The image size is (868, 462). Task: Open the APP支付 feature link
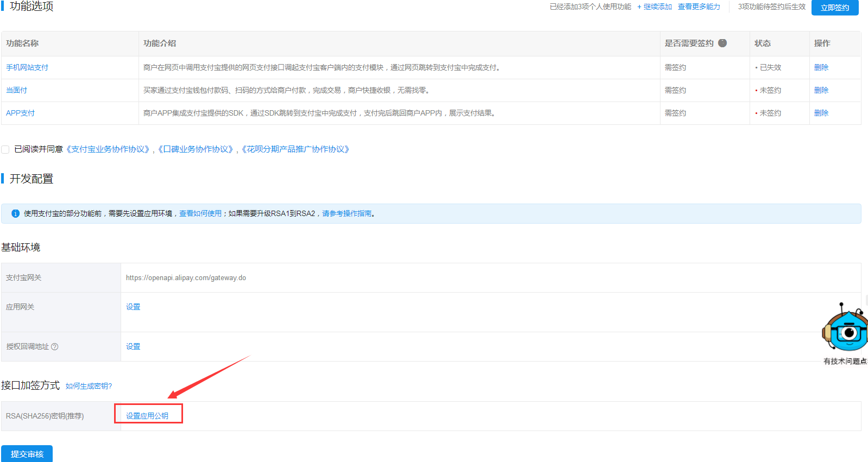[20, 113]
